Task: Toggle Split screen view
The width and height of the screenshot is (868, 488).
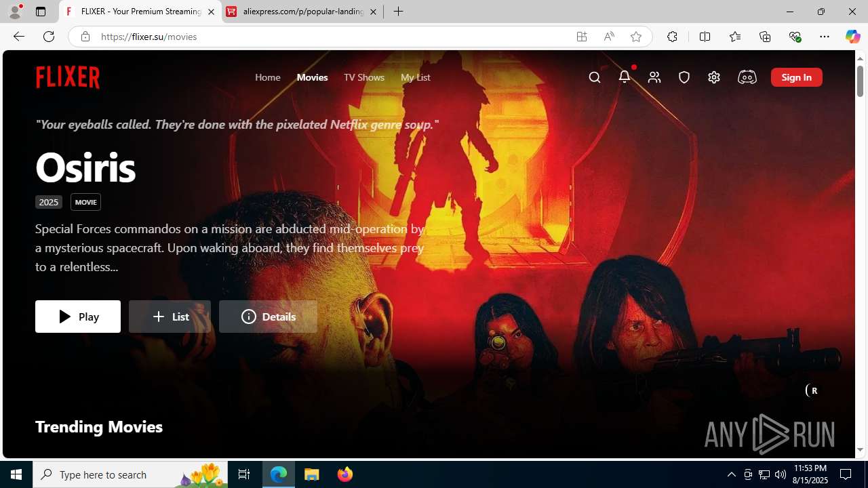Action: [x=705, y=37]
